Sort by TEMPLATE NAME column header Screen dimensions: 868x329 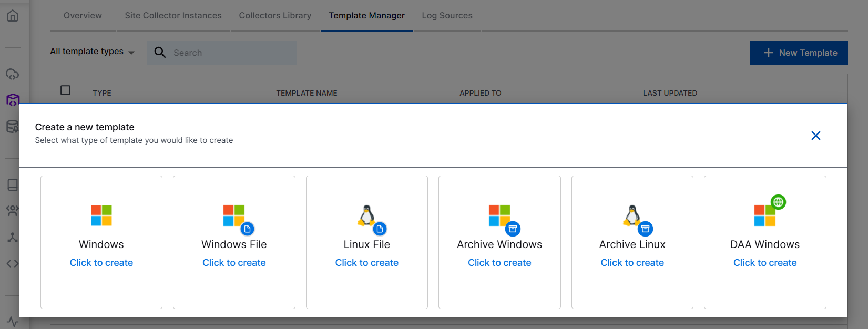307,93
